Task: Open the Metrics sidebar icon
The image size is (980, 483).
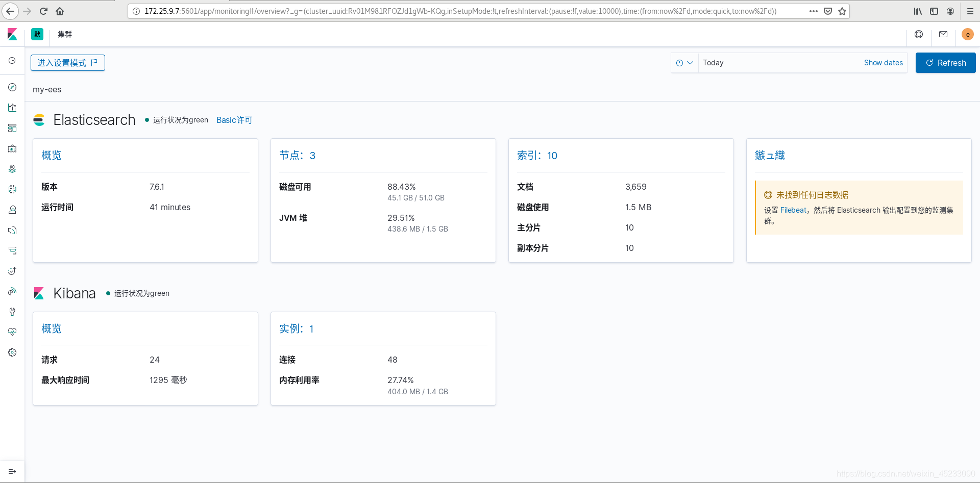Action: (12, 210)
